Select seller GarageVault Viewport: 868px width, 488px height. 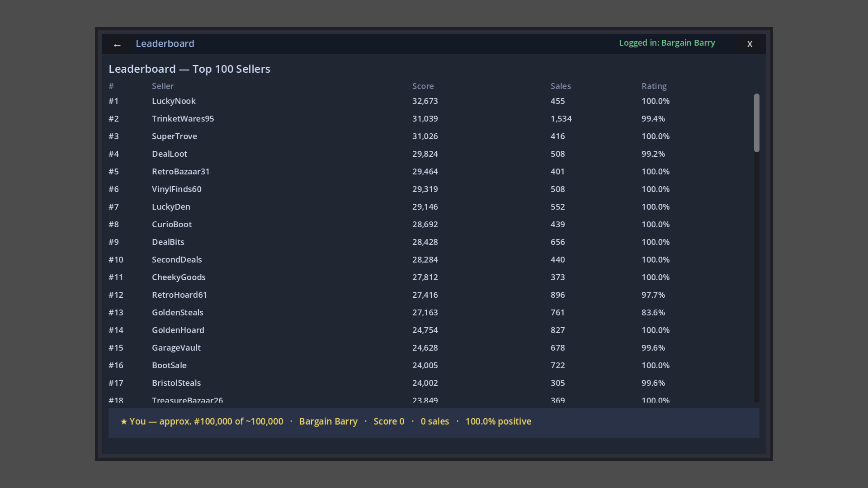(176, 348)
